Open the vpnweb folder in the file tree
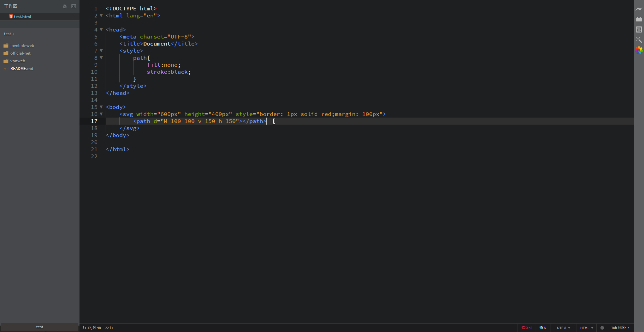The height and width of the screenshot is (332, 644). pos(18,61)
